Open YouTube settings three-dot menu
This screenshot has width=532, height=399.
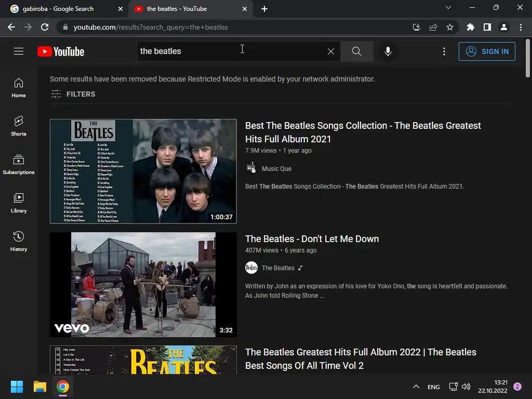point(444,51)
